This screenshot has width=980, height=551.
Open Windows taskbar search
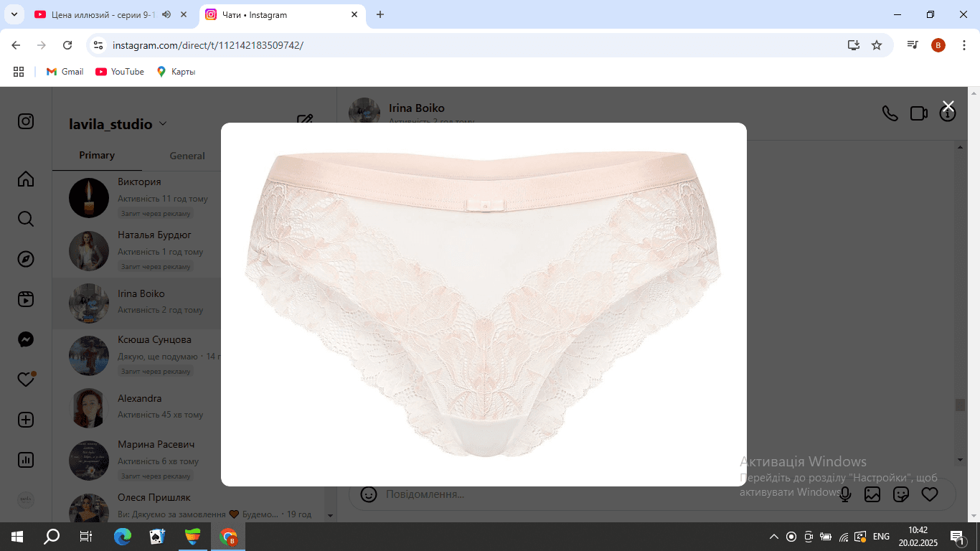52,536
